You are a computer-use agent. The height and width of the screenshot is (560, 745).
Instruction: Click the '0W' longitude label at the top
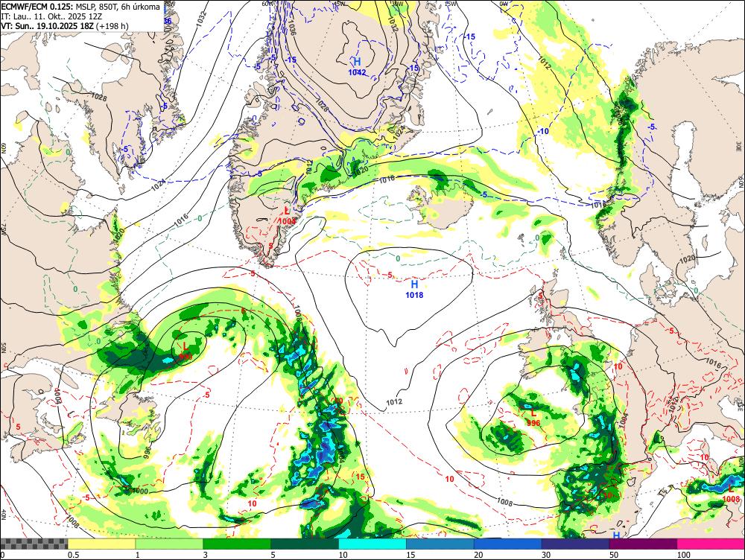pos(504,3)
